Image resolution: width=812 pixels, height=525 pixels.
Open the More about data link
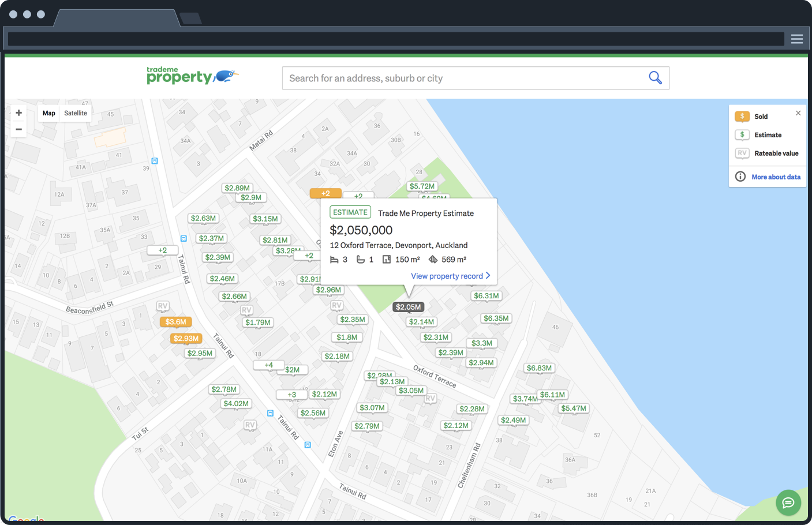776,177
